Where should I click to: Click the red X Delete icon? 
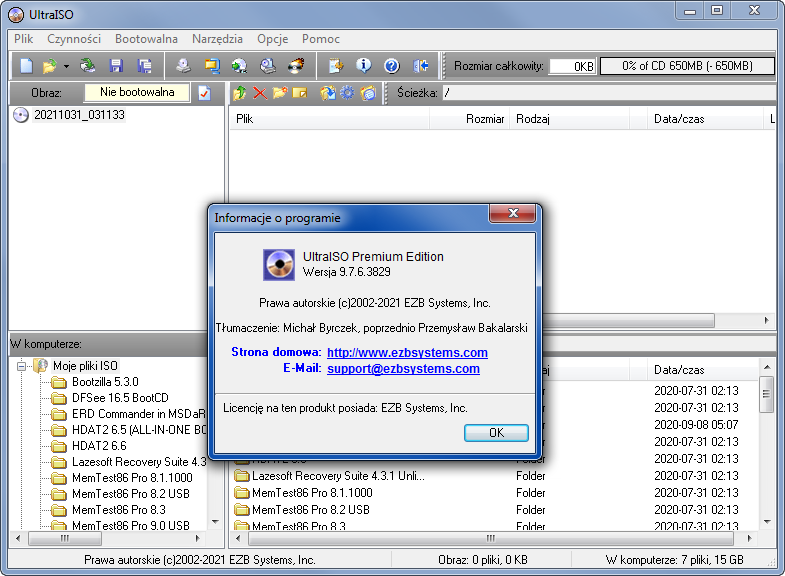coord(260,93)
